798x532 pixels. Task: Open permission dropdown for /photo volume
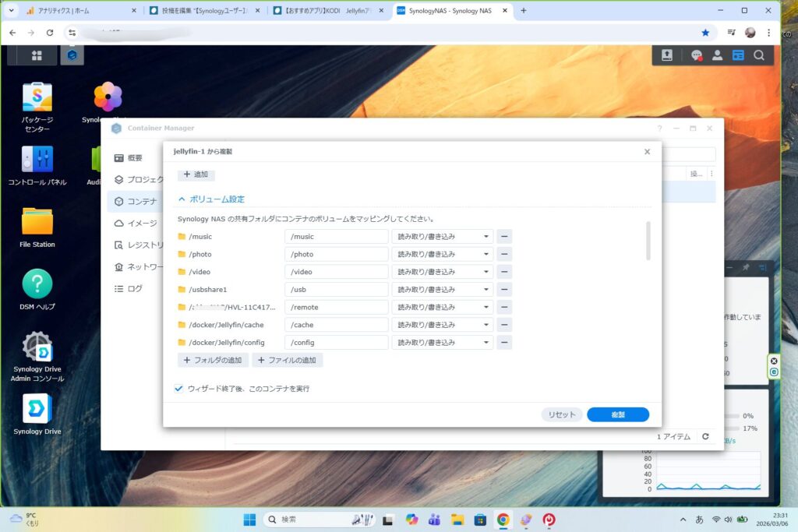pos(442,254)
